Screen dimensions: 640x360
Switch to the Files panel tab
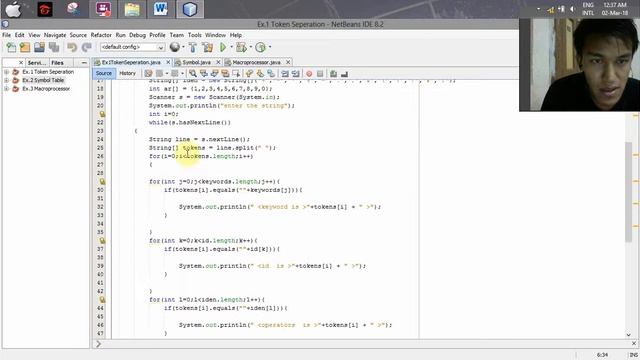point(57,63)
